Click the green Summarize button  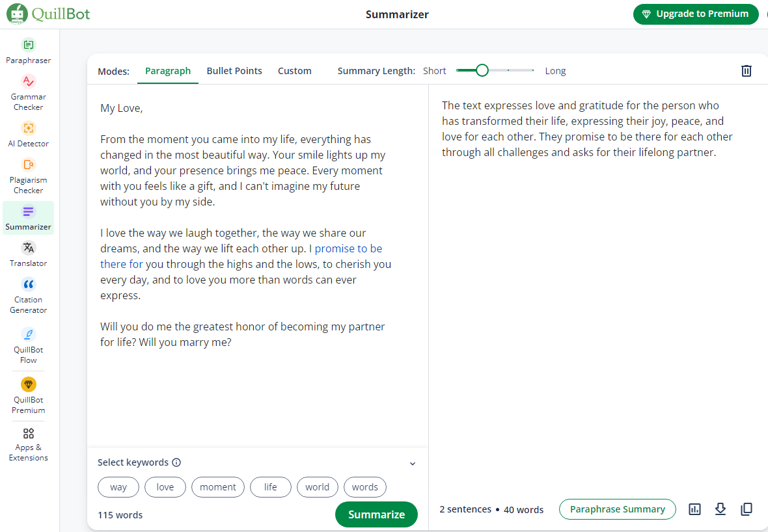[x=376, y=514]
